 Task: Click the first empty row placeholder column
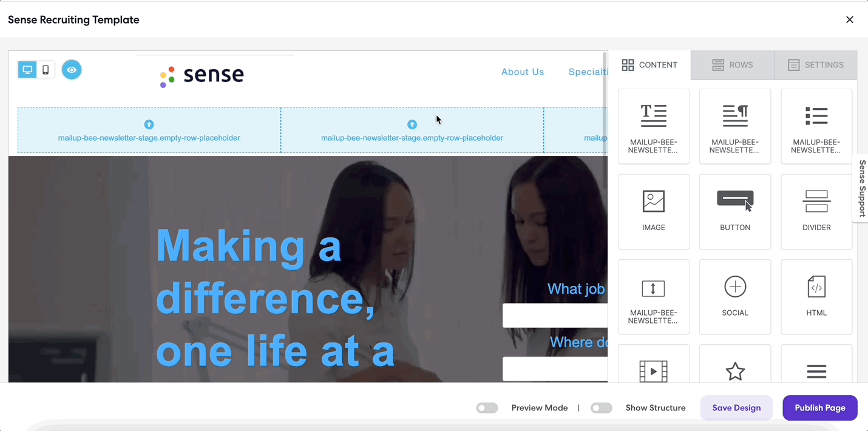coord(149,131)
